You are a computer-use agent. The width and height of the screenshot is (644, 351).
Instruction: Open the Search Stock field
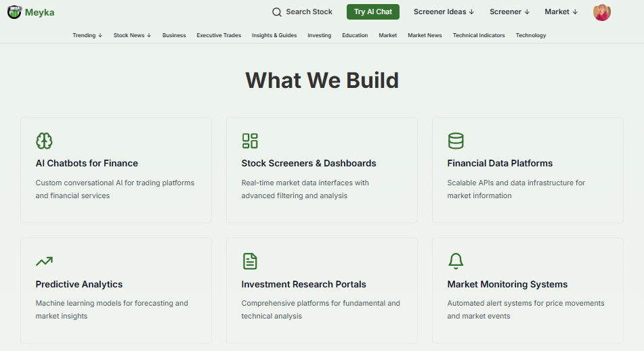[x=302, y=12]
